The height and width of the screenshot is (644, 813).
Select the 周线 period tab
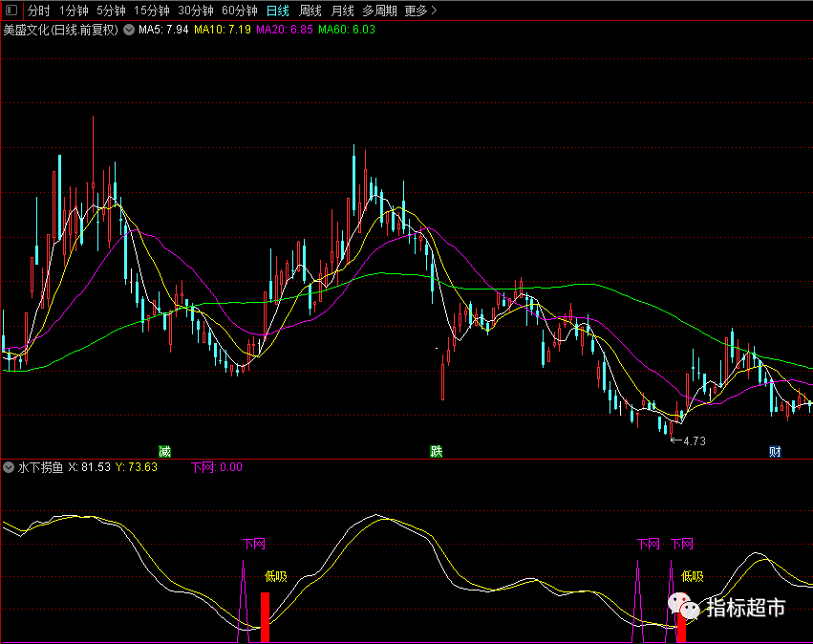pyautogui.click(x=310, y=11)
